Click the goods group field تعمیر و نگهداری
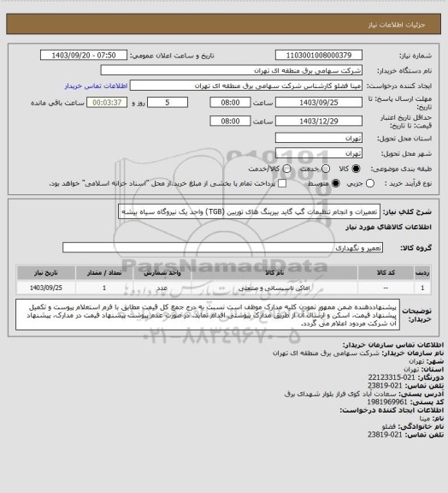The image size is (448, 493). coord(222,247)
